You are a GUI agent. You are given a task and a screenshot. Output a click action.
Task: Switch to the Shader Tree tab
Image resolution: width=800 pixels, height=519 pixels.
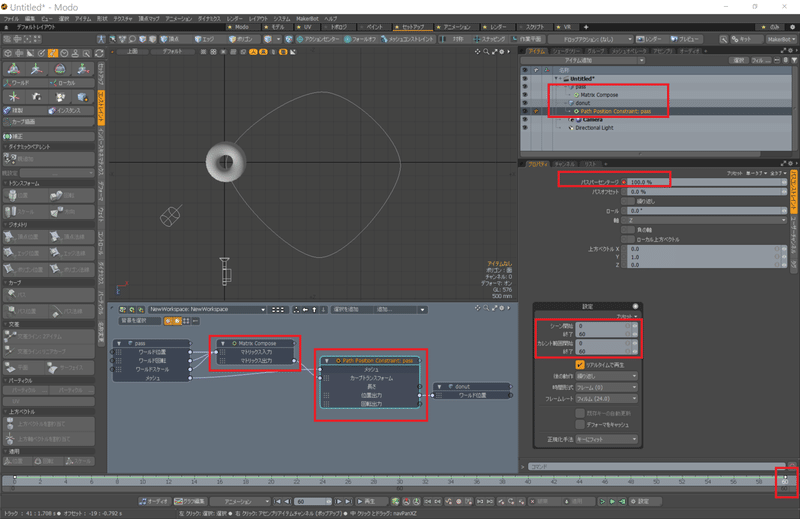565,51
